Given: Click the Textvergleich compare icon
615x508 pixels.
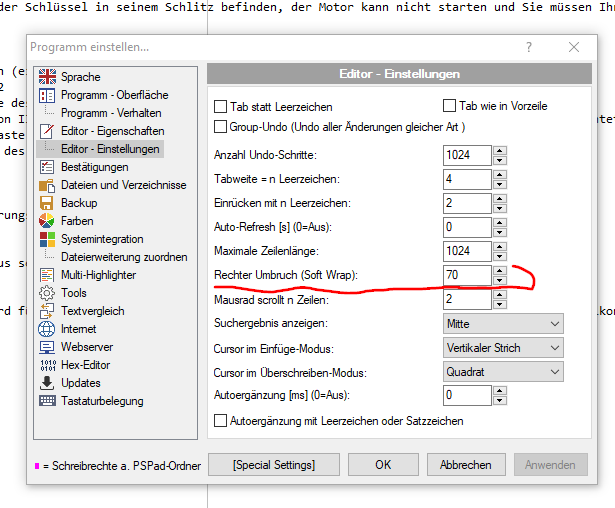Looking at the screenshot, I should tap(47, 311).
